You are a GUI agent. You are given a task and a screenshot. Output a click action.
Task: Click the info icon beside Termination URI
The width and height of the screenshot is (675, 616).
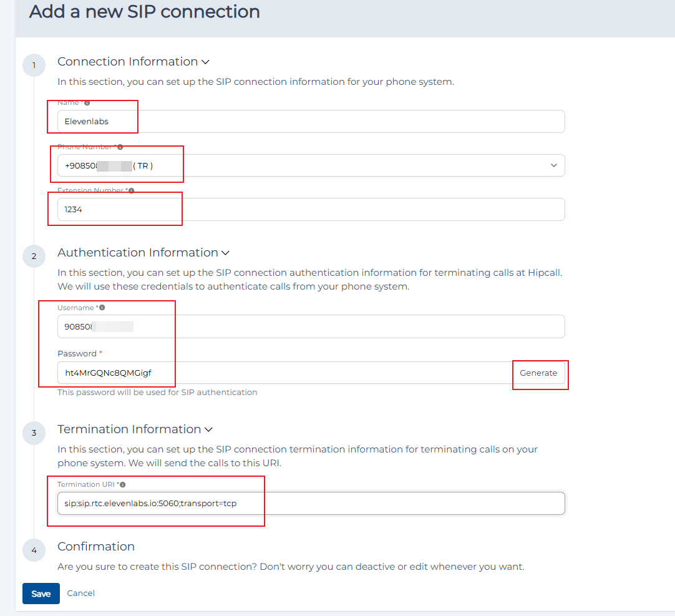(123, 484)
